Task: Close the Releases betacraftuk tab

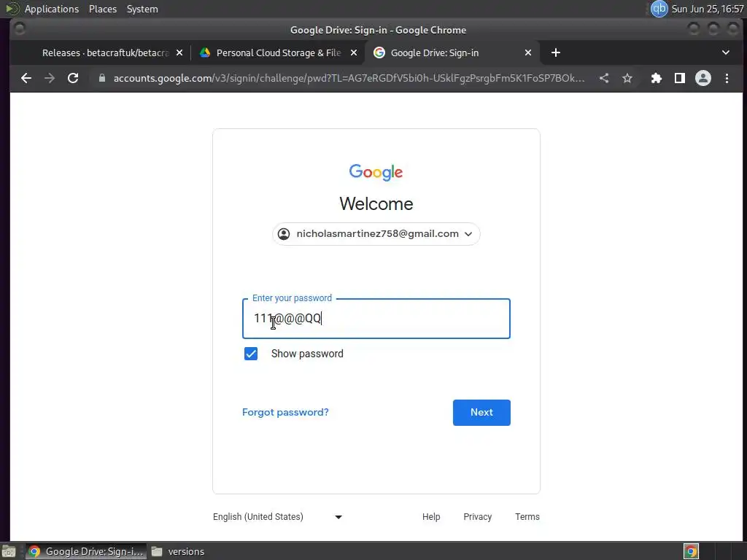Action: (x=179, y=52)
